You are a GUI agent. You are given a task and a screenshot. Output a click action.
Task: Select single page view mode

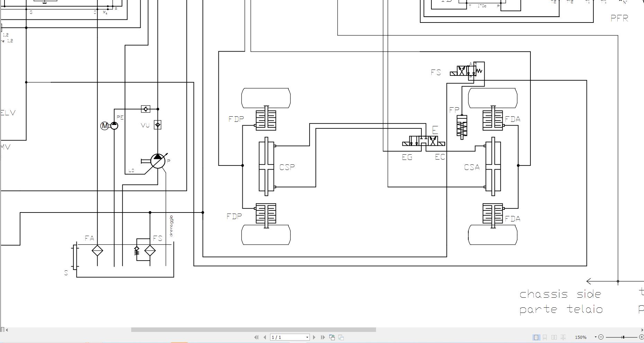536,337
